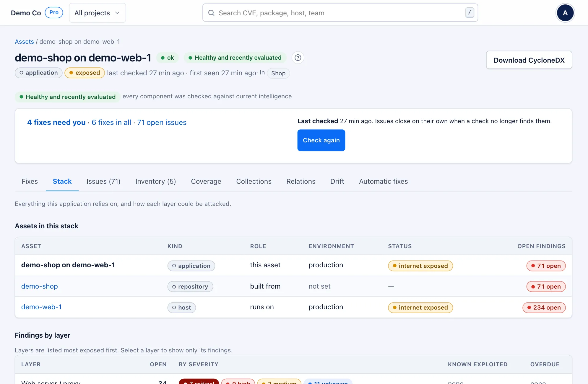Open the user avatar menu

point(565,13)
